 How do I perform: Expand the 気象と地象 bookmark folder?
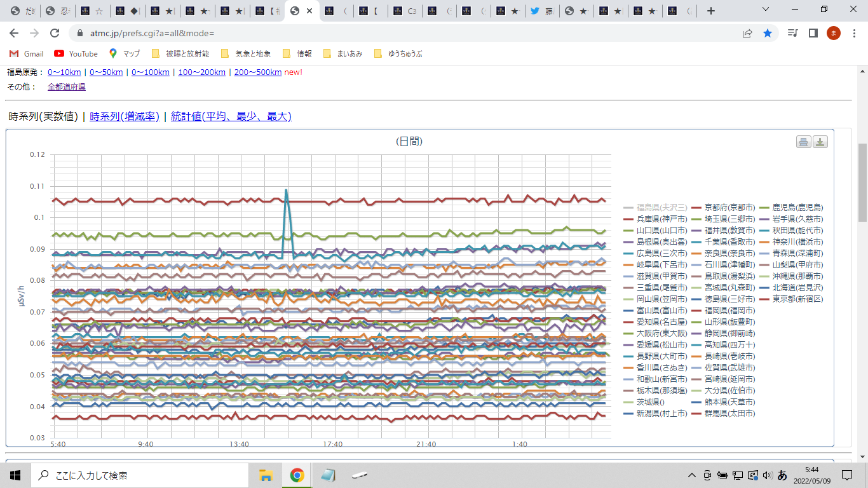[x=245, y=54]
